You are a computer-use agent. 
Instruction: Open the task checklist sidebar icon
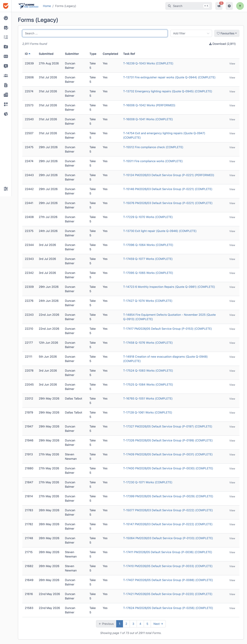[6, 37]
